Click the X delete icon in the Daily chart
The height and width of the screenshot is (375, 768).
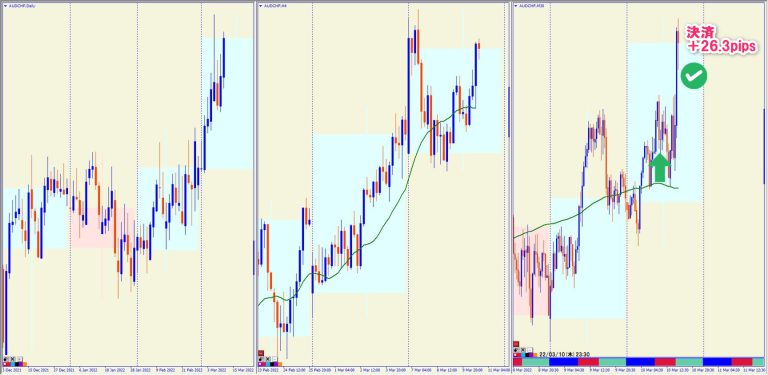[x=13, y=359]
